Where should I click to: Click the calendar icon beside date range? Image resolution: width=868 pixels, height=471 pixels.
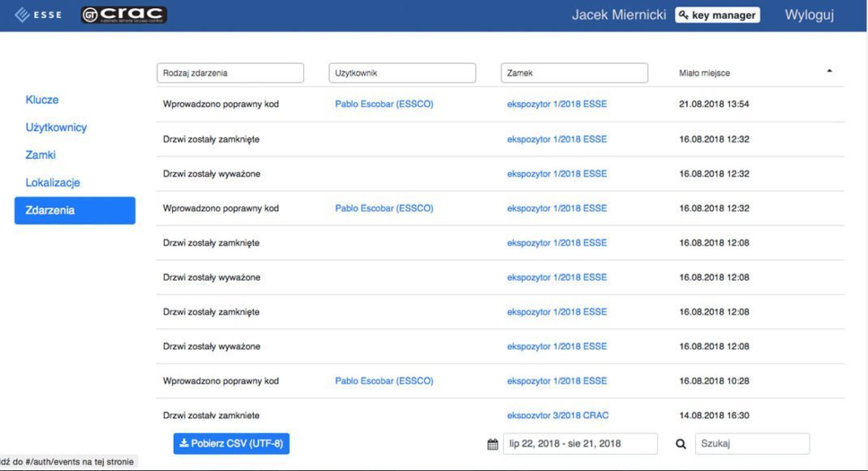[x=492, y=444]
